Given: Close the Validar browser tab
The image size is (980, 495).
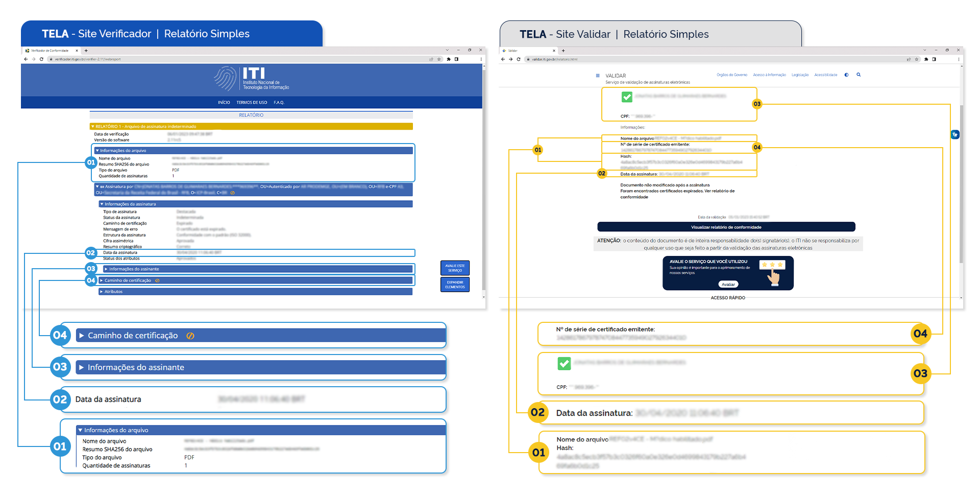Looking at the screenshot, I should coord(554,51).
